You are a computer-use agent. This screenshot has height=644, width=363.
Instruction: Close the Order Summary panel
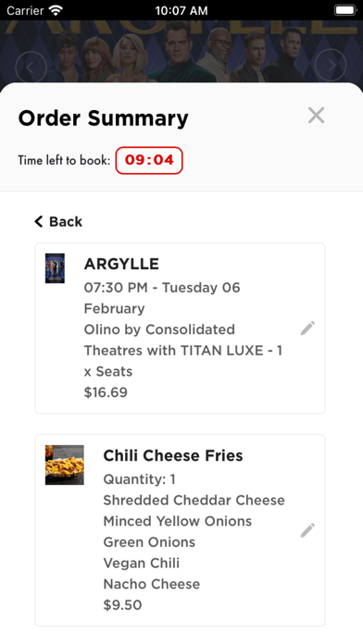tap(316, 116)
